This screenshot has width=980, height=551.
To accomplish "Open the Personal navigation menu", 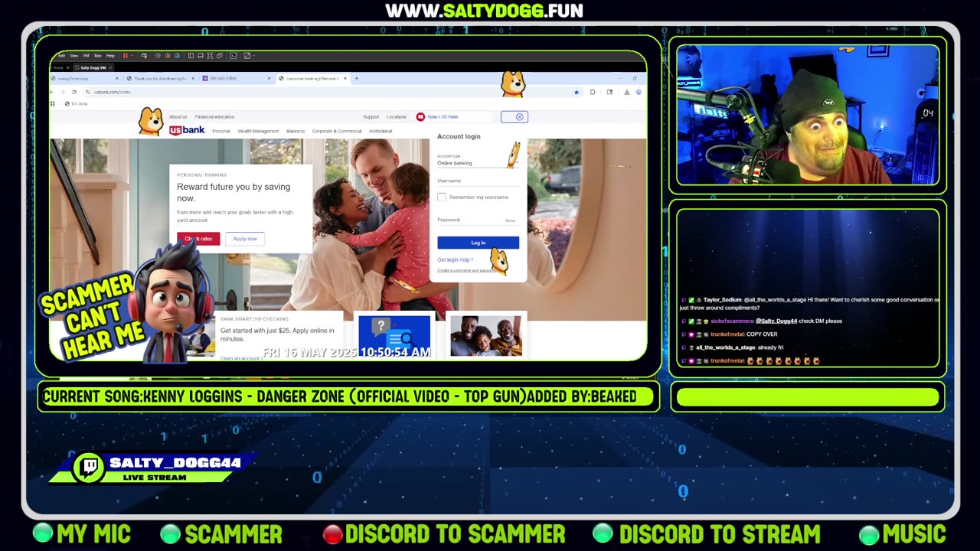I will coord(221,131).
